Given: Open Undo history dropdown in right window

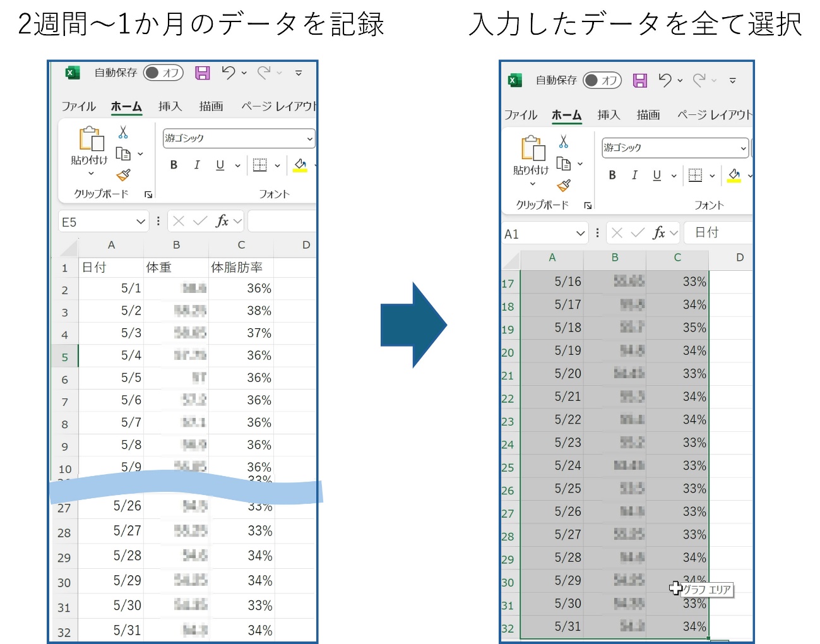Looking at the screenshot, I should coord(680,81).
